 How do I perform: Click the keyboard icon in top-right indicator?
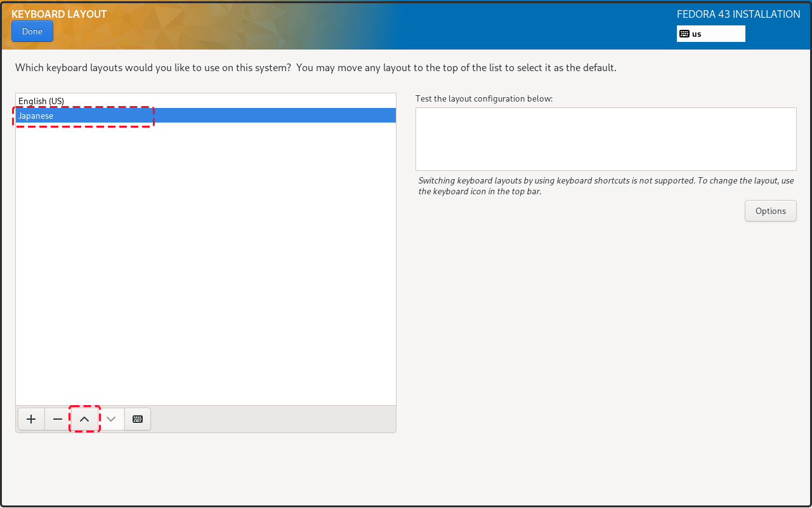684,34
